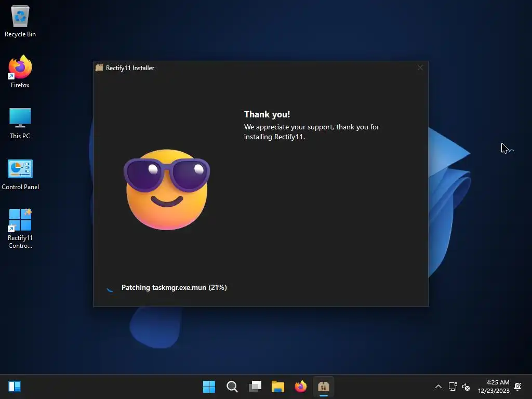
Task: Open taskbar Search
Action: pyautogui.click(x=232, y=387)
